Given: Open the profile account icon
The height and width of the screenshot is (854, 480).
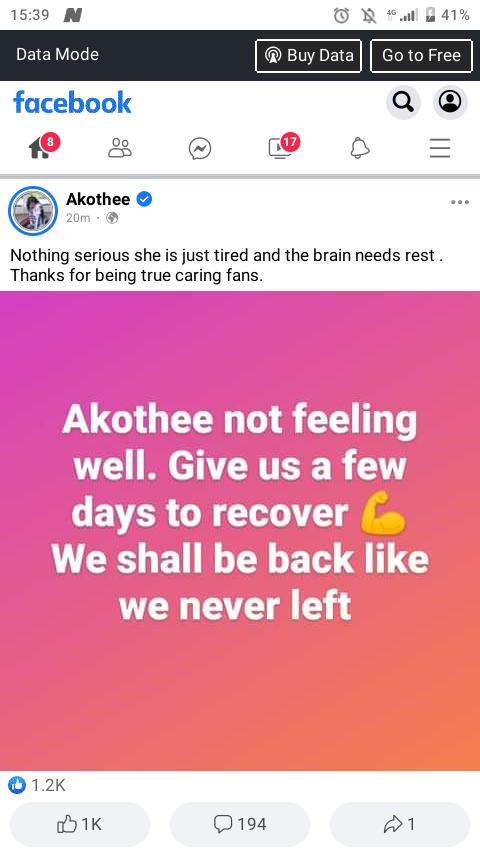Looking at the screenshot, I should (x=450, y=102).
